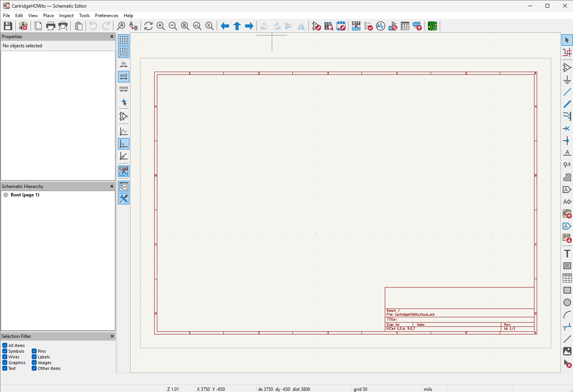Zoom in on the schematic
573x392 pixels.
click(161, 26)
